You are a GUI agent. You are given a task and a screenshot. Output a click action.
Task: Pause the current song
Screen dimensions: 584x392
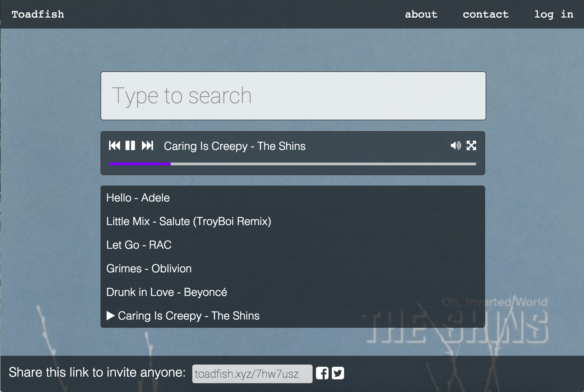click(x=130, y=145)
